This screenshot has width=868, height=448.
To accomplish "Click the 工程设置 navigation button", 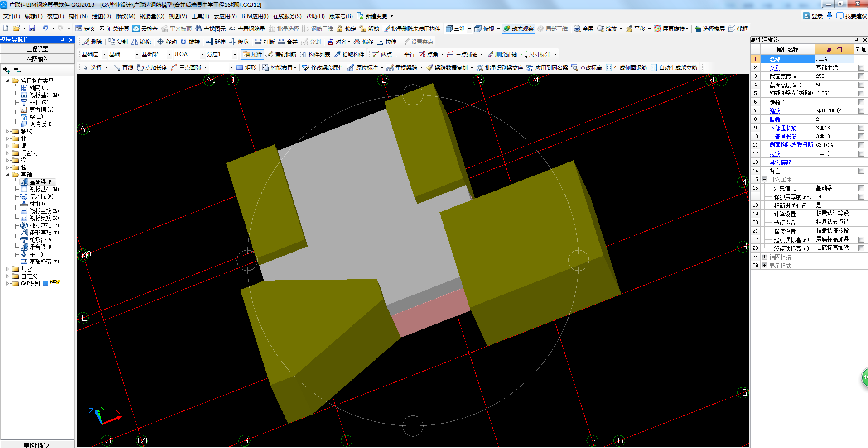I will pos(37,49).
